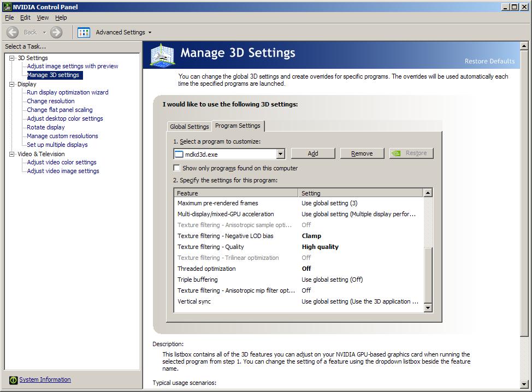Click the program name combo box field
Image resolution: width=532 pixels, height=392 pixels.
pyautogui.click(x=229, y=154)
